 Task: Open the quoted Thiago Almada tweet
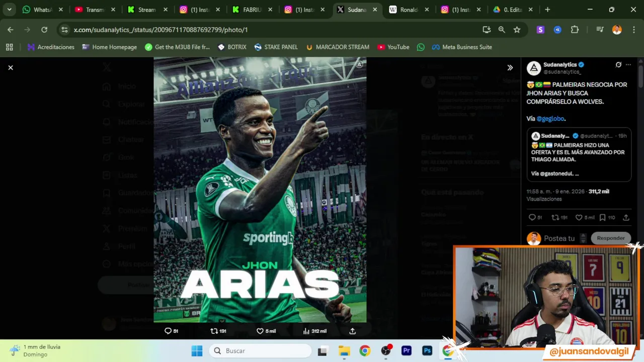coord(579,154)
